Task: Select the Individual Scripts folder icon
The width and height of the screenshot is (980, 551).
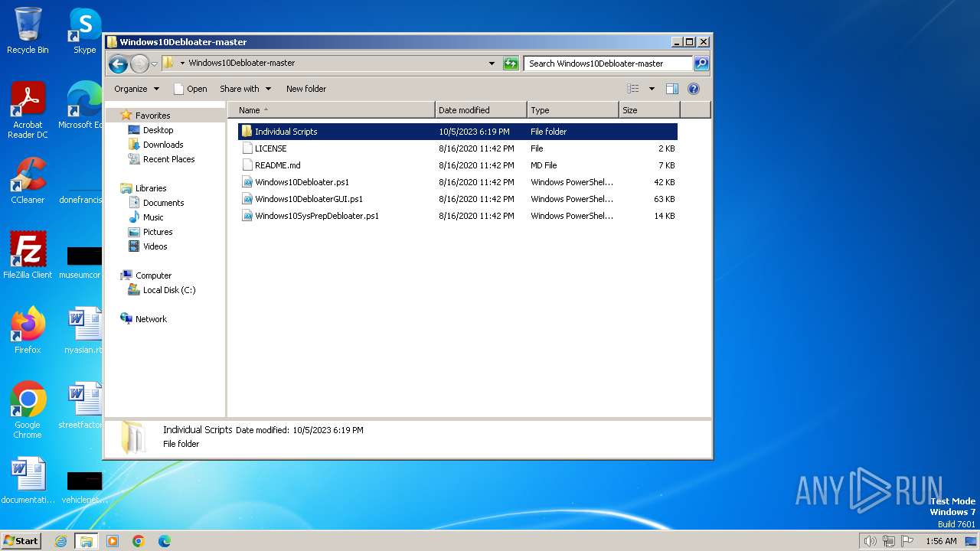Action: pyautogui.click(x=247, y=132)
